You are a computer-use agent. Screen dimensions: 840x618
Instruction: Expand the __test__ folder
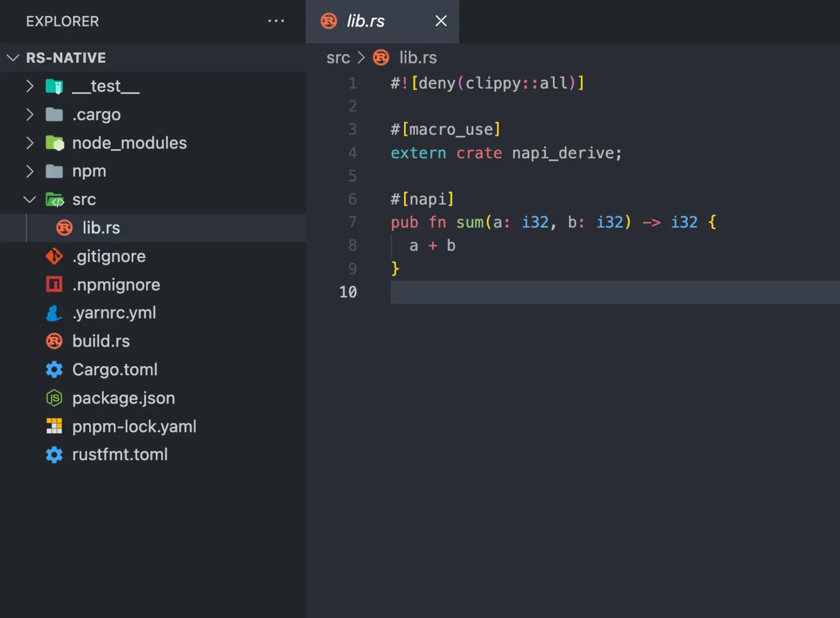tap(30, 86)
